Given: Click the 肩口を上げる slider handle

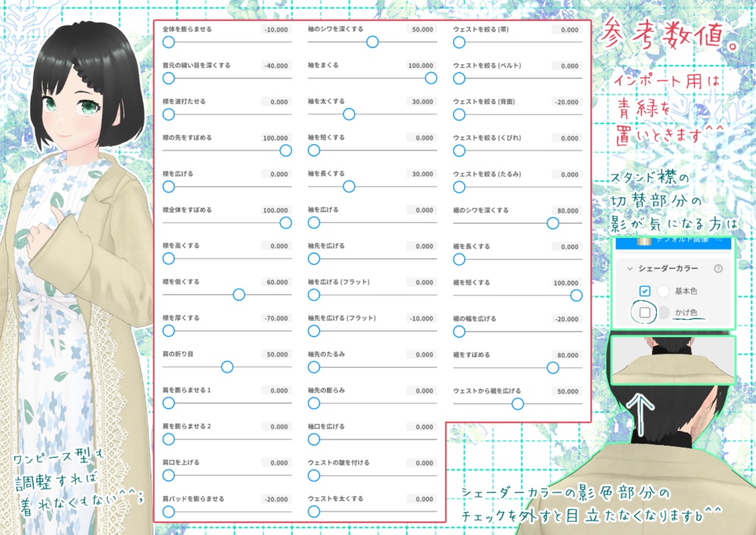Looking at the screenshot, I should [x=168, y=475].
